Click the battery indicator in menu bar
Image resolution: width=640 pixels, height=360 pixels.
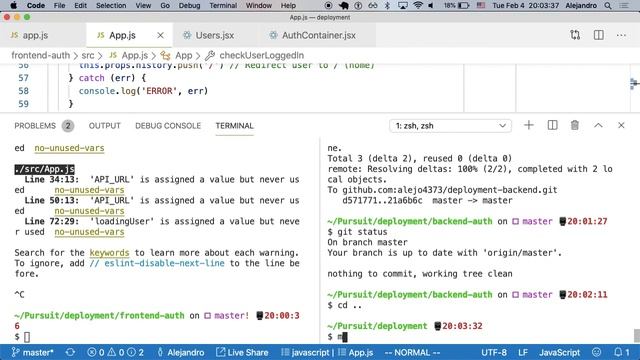pos(457,5)
